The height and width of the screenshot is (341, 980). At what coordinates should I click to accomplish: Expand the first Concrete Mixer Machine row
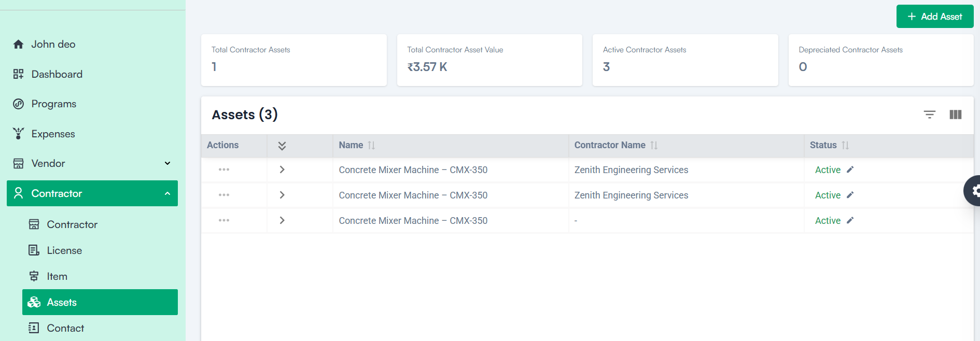click(282, 169)
